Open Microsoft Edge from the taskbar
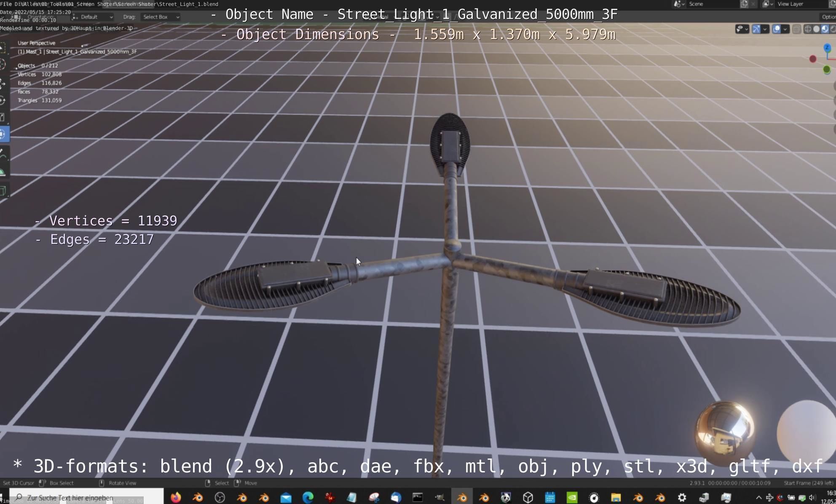This screenshot has height=504, width=836. click(x=308, y=497)
